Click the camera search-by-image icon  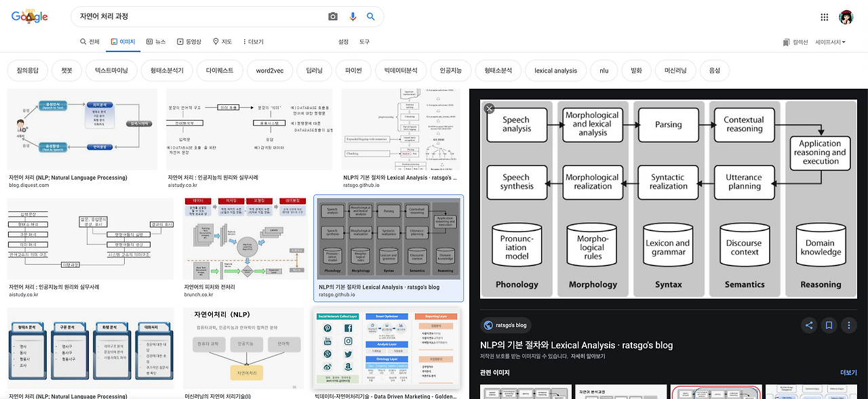(x=333, y=16)
